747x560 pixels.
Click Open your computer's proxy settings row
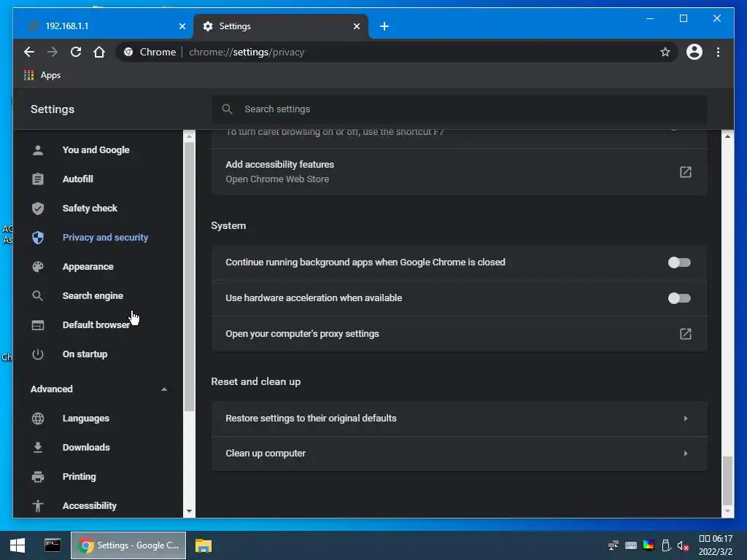point(460,334)
